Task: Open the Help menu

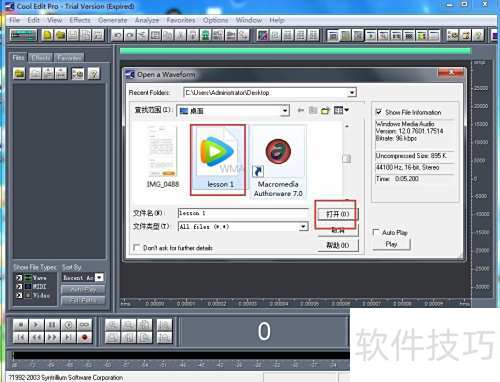Action: click(x=277, y=20)
